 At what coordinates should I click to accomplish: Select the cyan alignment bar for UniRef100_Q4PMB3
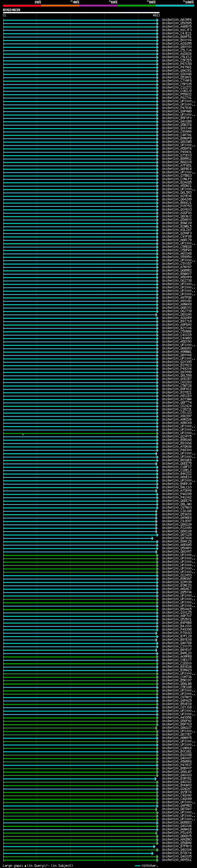tap(80, 806)
